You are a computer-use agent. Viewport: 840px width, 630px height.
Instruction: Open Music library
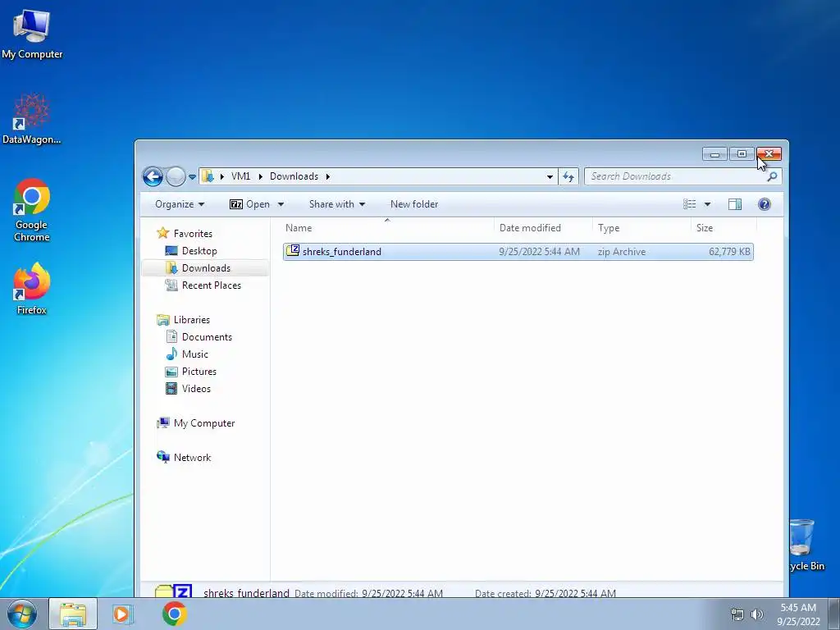(187, 354)
